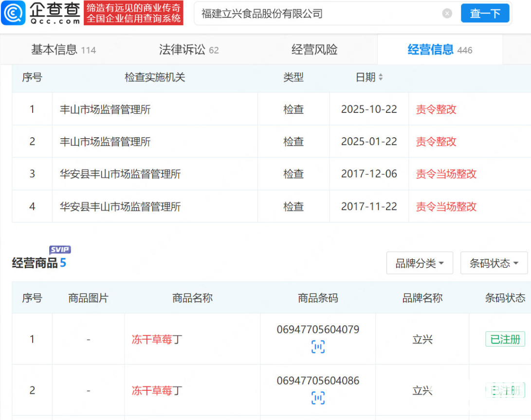531x420 pixels.
Task: Click the company name search field
Action: coord(316,14)
